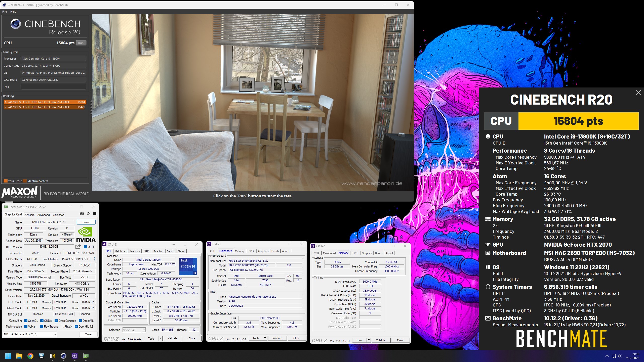This screenshot has height=362, width=644.
Task: Click Close button in GPU-Z
Action: point(88,334)
